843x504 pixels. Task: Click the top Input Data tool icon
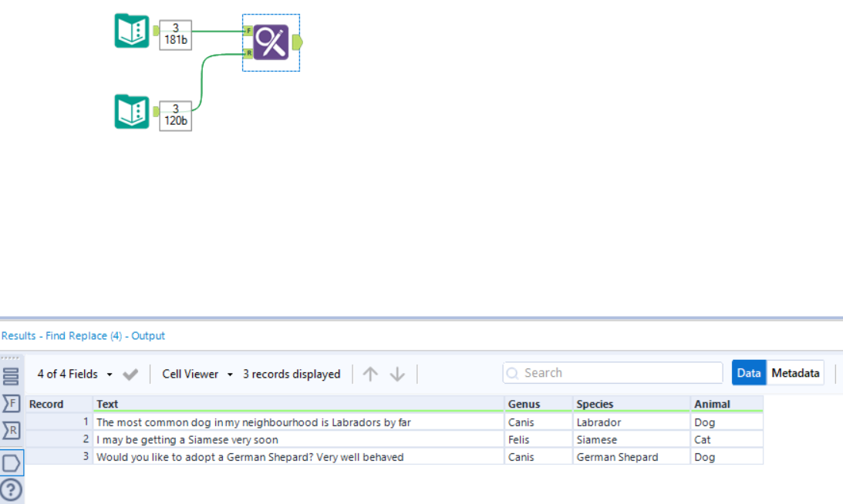click(x=131, y=31)
